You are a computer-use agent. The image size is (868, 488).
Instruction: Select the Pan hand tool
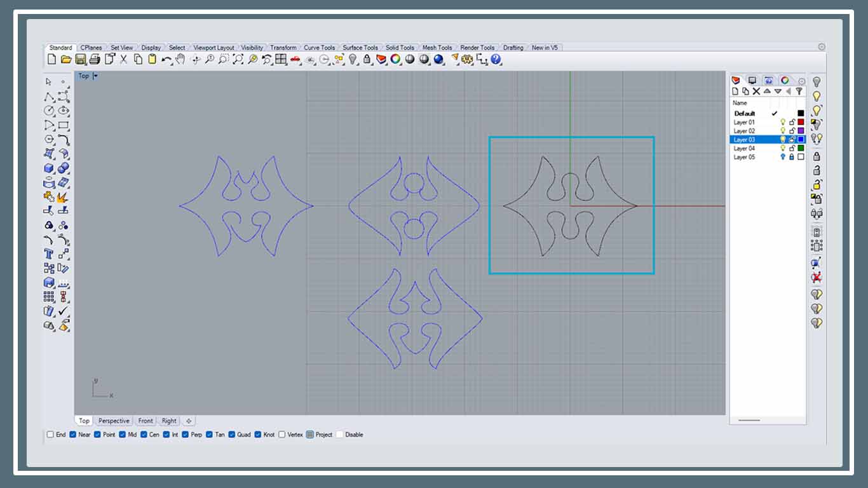(180, 60)
